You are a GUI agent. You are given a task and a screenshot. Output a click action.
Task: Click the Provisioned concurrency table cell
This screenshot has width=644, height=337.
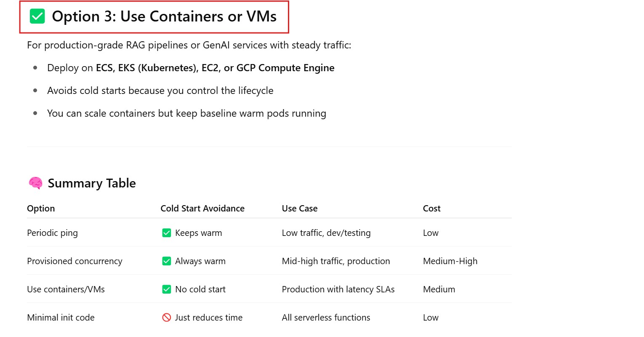[x=75, y=261]
